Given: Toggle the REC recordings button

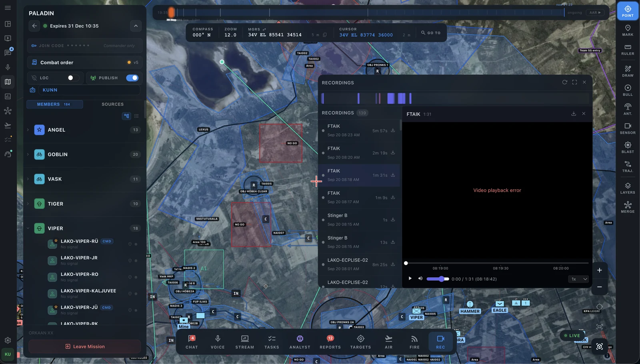Looking at the screenshot, I should [x=440, y=342].
